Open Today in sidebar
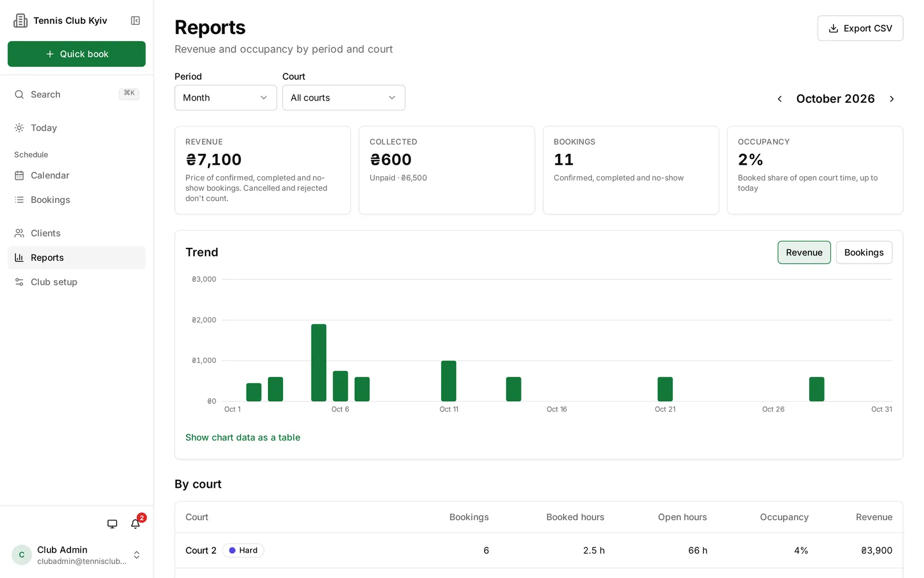 coord(76,128)
